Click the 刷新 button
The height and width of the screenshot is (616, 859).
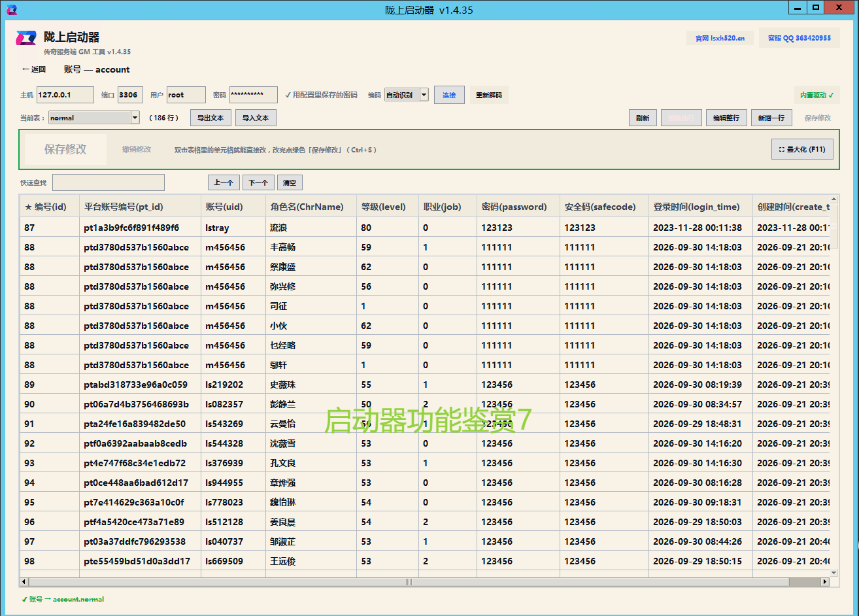(x=643, y=118)
